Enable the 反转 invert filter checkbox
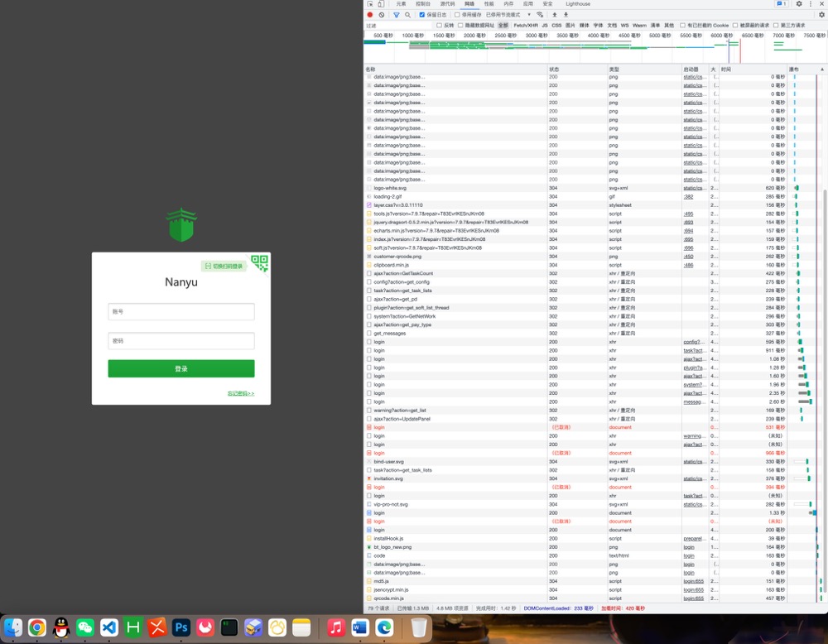Screen dimensions: 828x644 [439, 26]
